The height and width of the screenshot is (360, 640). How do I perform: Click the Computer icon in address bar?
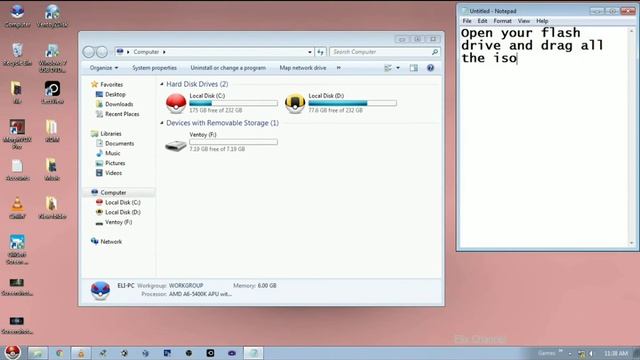120,52
